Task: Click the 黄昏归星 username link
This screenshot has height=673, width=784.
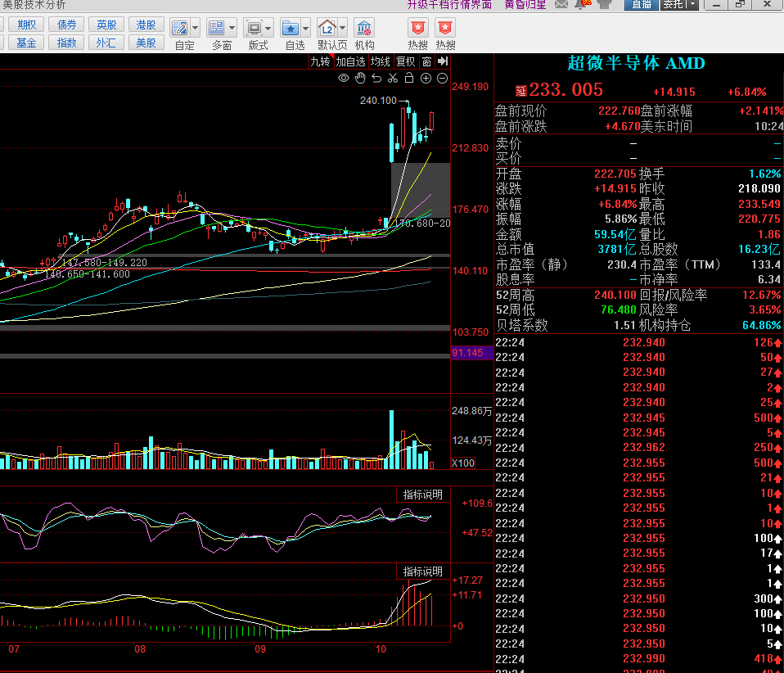Action: point(525,5)
